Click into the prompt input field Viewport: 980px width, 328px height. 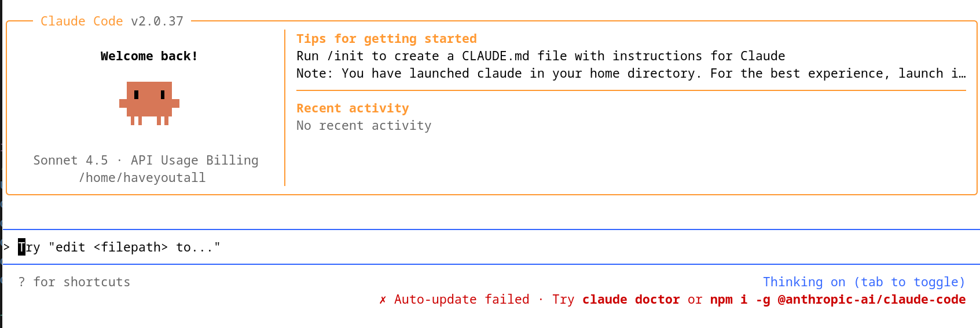(491, 247)
